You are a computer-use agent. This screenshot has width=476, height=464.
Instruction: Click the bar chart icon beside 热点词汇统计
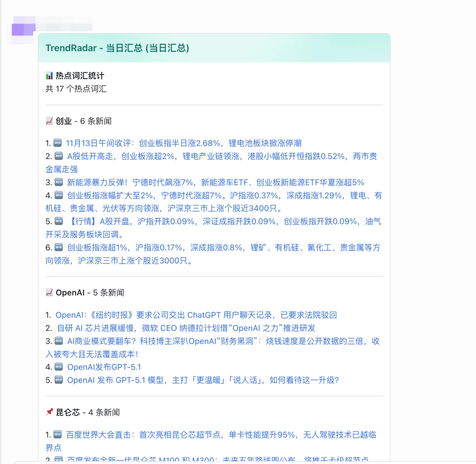49,75
